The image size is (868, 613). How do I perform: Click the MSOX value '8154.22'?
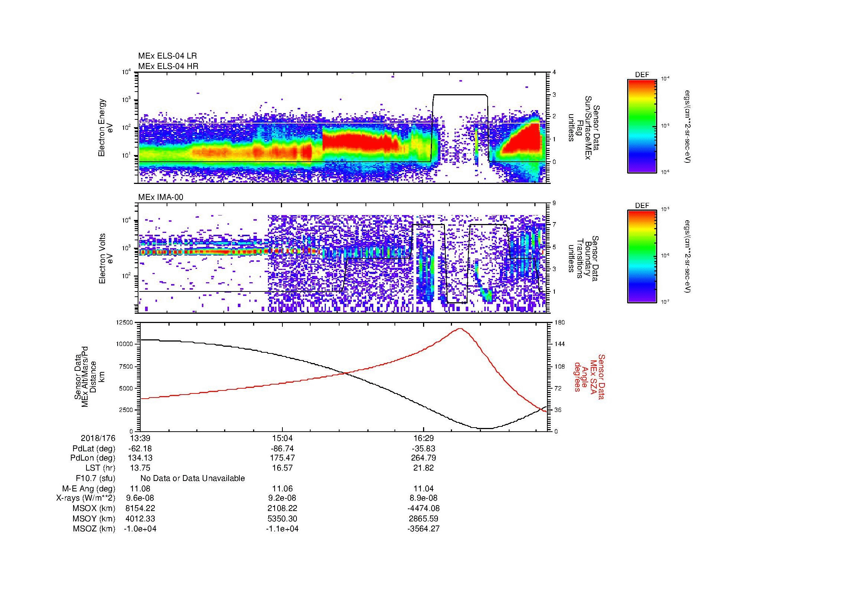tap(140, 508)
